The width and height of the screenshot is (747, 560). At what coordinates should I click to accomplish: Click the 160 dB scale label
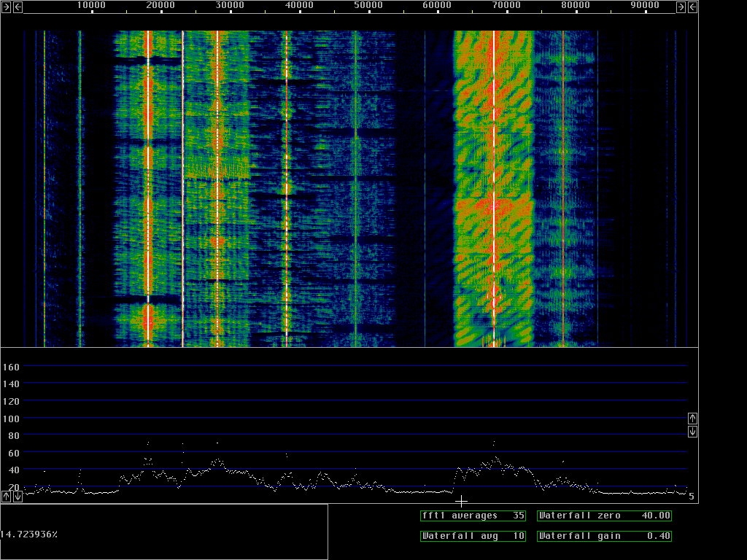coord(11,367)
